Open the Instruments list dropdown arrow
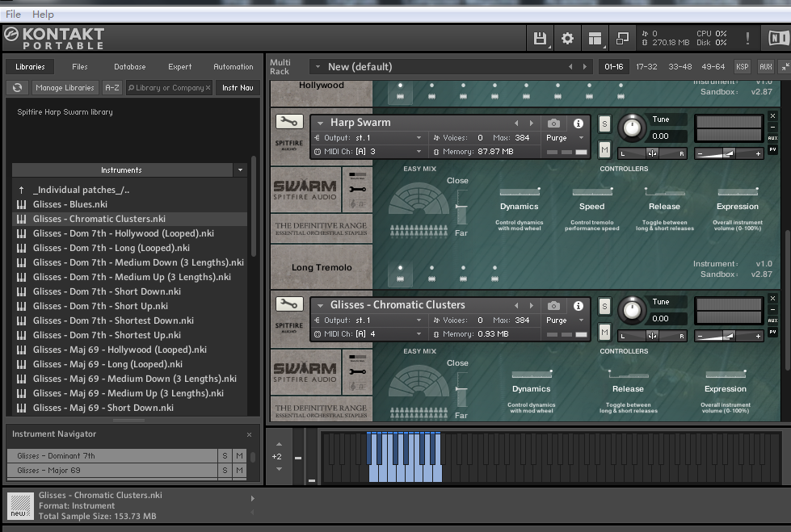The image size is (791, 532). [240, 170]
